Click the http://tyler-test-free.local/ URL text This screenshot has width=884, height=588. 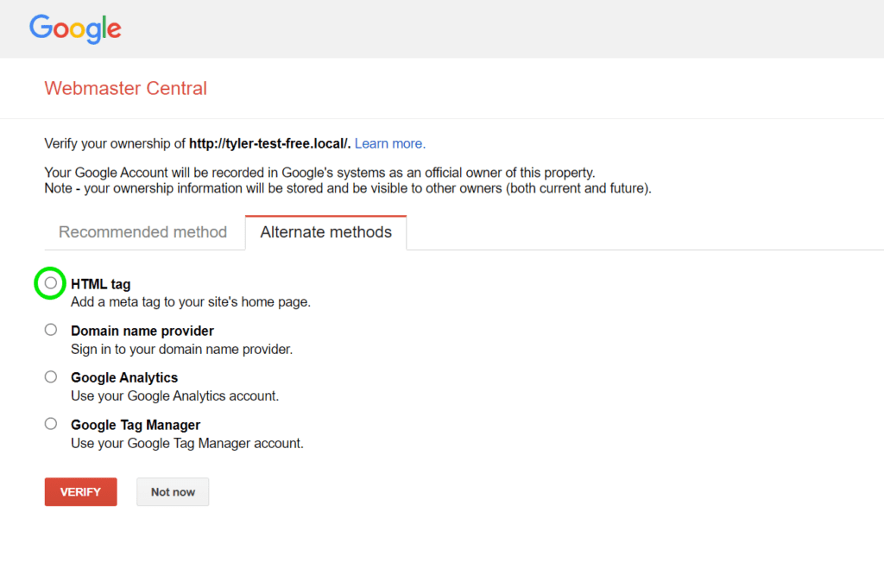click(x=269, y=143)
